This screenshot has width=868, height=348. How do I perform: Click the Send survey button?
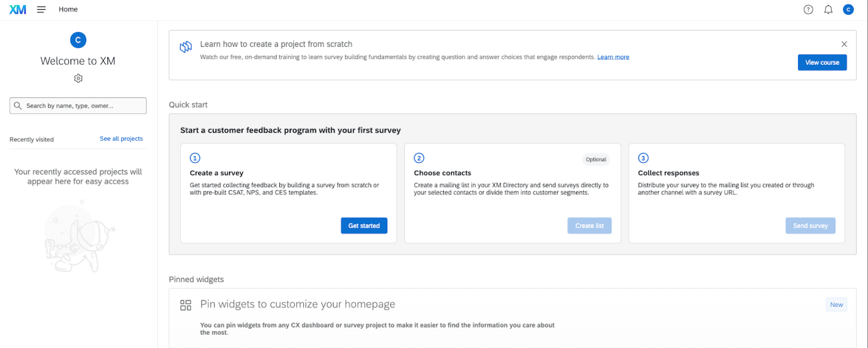tap(810, 226)
